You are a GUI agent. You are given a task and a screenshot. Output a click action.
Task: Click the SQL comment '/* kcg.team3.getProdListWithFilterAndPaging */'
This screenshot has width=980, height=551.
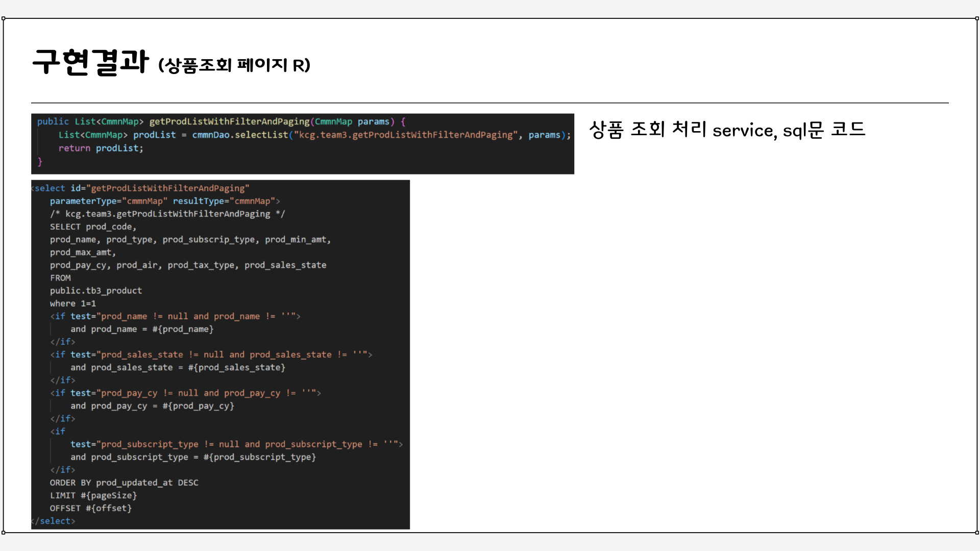pos(167,214)
